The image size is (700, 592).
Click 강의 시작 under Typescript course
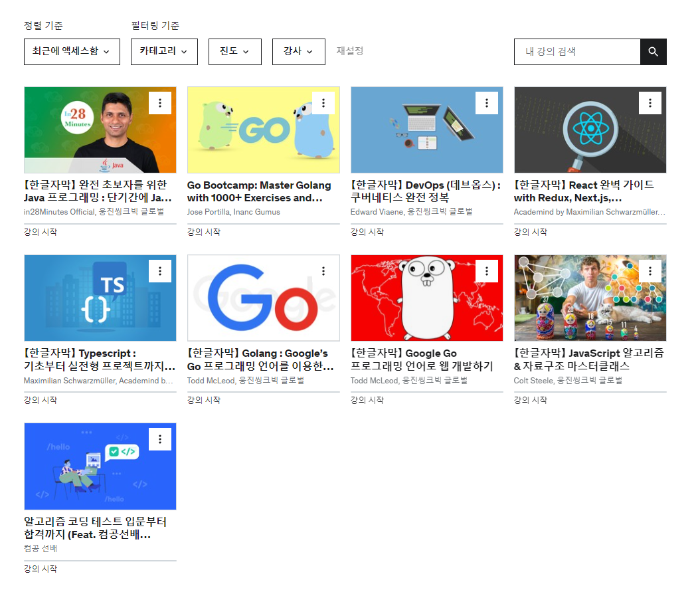coord(41,400)
